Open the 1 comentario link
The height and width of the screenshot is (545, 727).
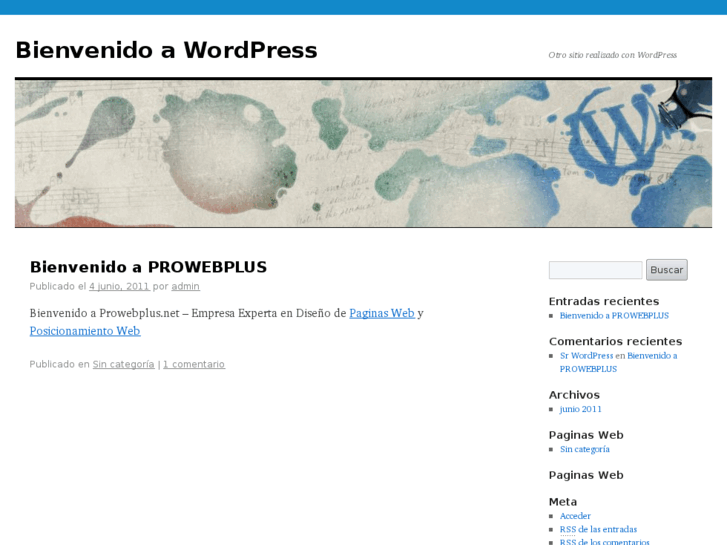194,364
